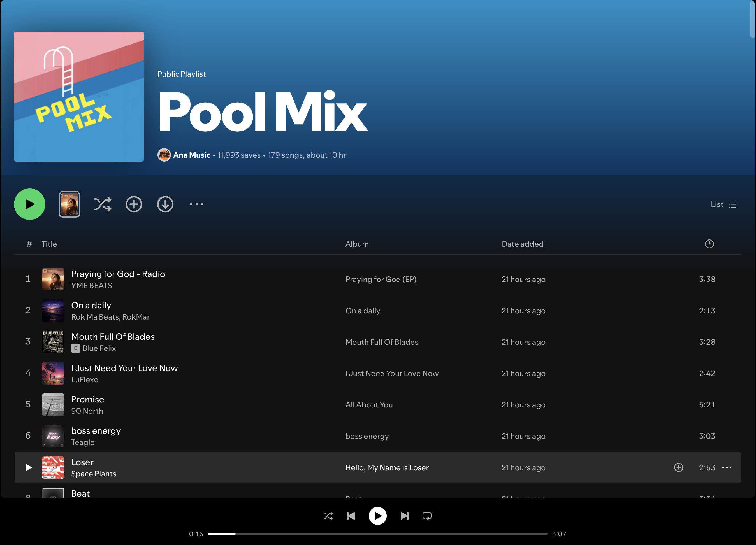756x545 pixels.
Task: Open more options for the playlist
Action: click(197, 204)
